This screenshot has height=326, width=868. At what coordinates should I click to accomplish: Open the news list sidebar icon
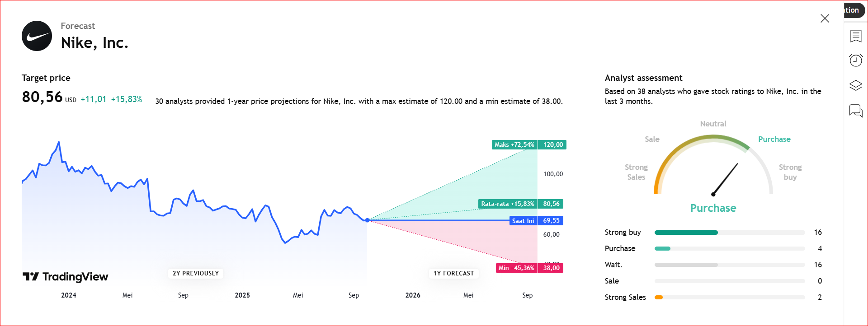[x=856, y=36]
